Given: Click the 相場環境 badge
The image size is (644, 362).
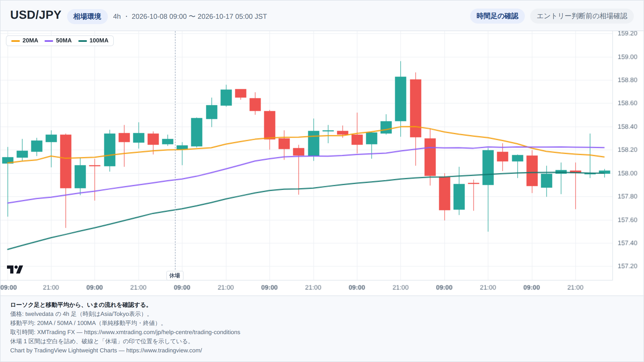Looking at the screenshot, I should (x=87, y=16).
